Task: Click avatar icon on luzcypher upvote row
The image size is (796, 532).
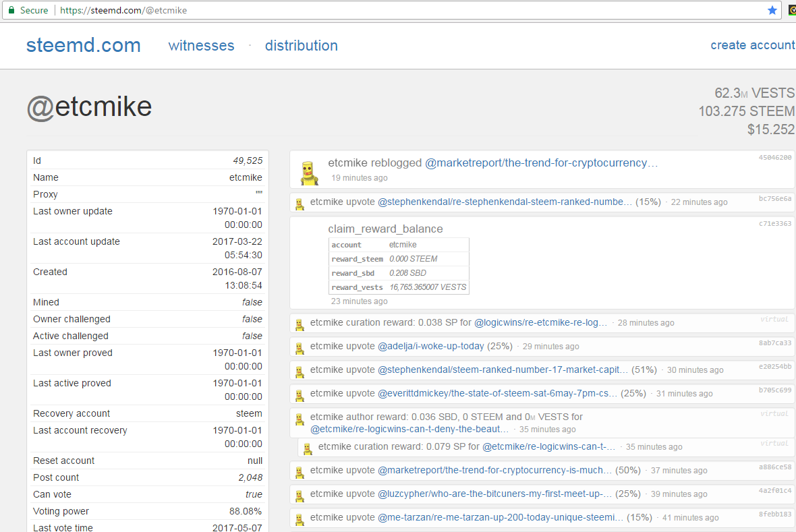Action: pyautogui.click(x=300, y=496)
